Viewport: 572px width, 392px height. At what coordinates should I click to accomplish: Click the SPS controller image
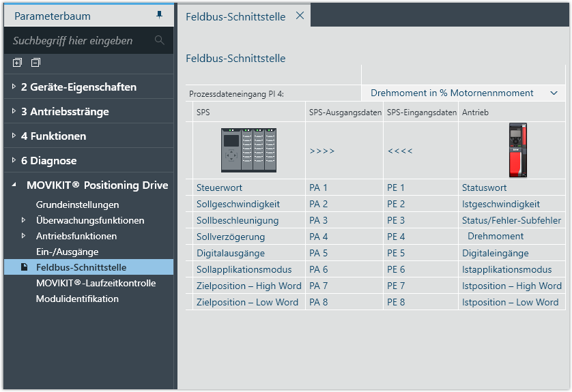[248, 150]
